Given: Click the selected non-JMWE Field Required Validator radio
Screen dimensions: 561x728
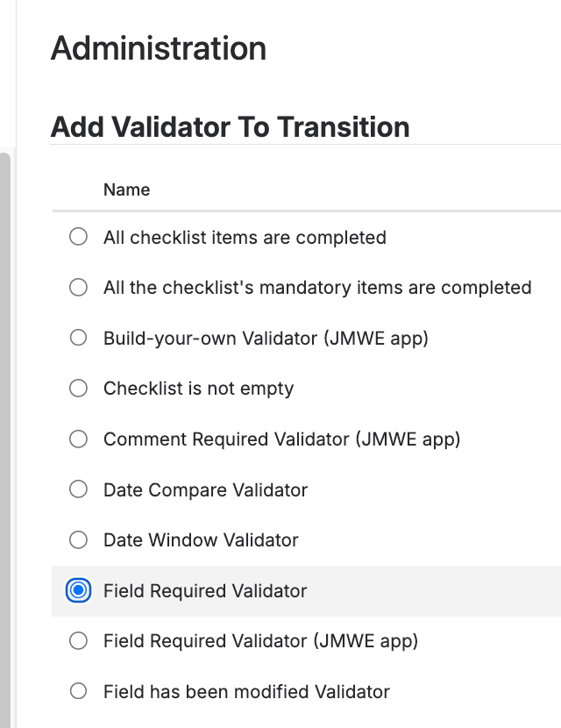Looking at the screenshot, I should click(79, 591).
